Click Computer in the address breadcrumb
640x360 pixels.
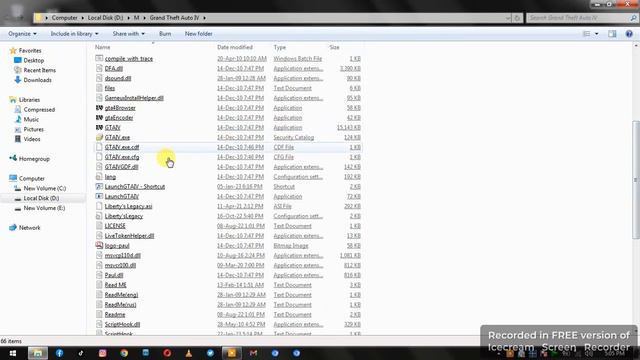pos(64,18)
